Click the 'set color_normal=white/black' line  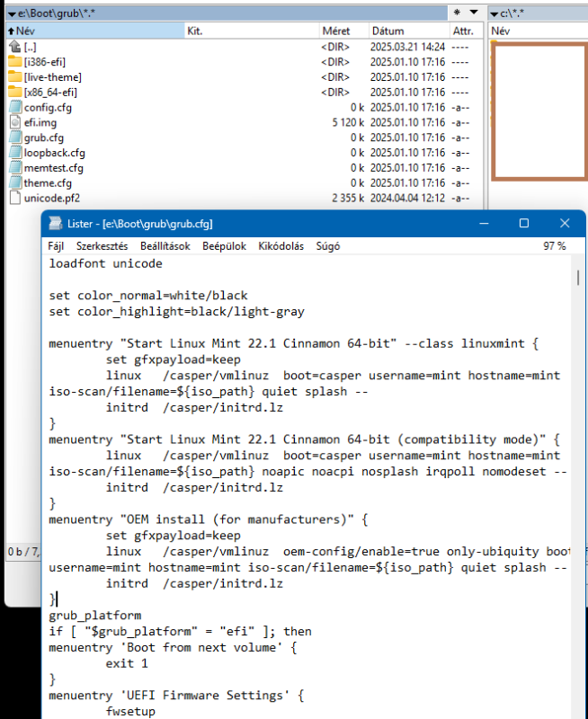148,296
